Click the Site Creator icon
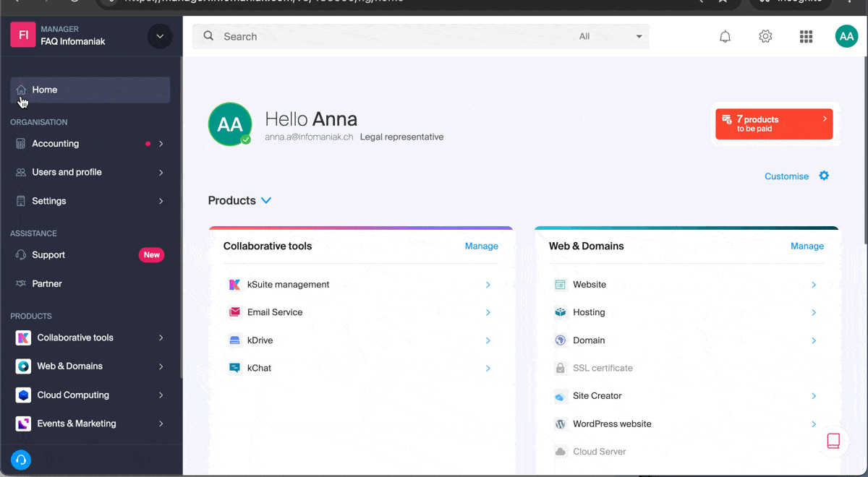The height and width of the screenshot is (477, 868). tap(560, 396)
